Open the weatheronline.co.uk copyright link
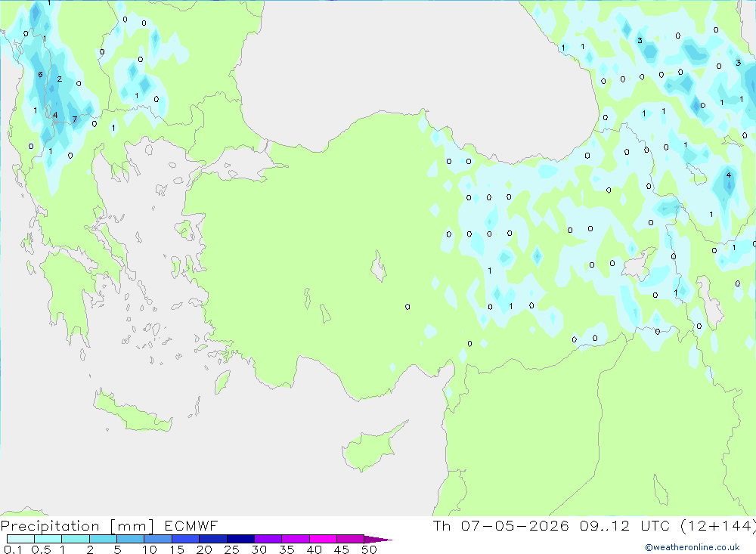 [692, 547]
